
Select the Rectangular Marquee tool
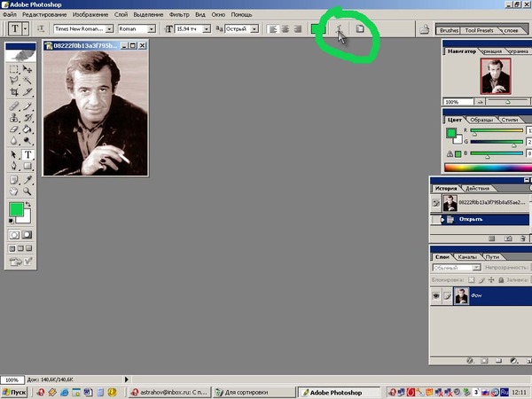[x=13, y=69]
